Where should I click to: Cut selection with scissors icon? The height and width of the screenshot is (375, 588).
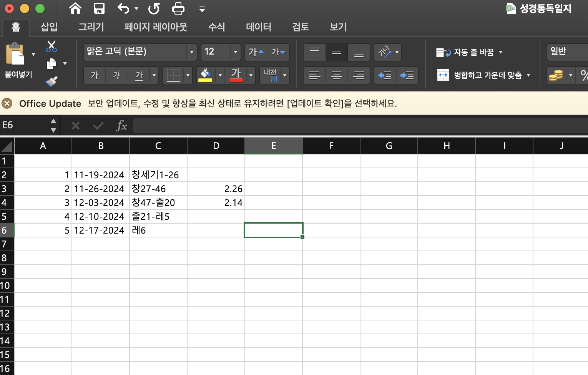tap(51, 46)
